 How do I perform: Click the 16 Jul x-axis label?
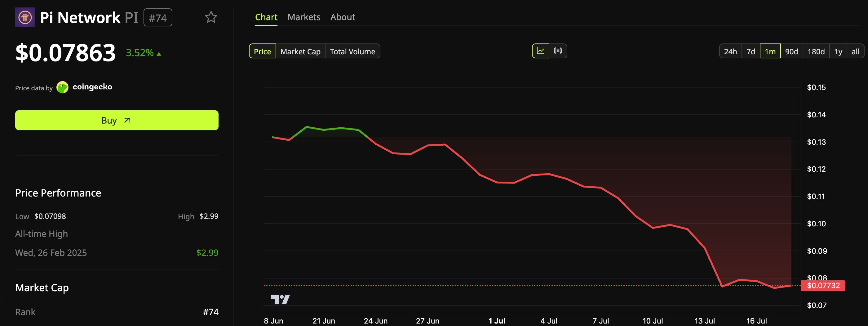click(757, 321)
